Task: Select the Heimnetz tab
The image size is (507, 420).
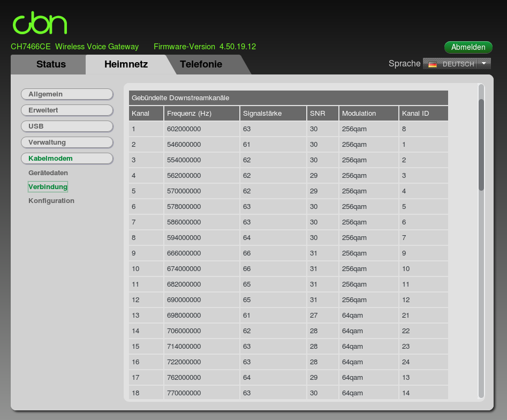Action: 127,63
